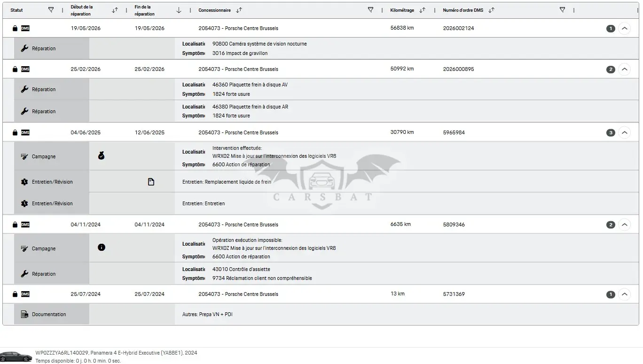Filter the Concessionnaire column
This screenshot has height=364, width=643.
click(370, 10)
